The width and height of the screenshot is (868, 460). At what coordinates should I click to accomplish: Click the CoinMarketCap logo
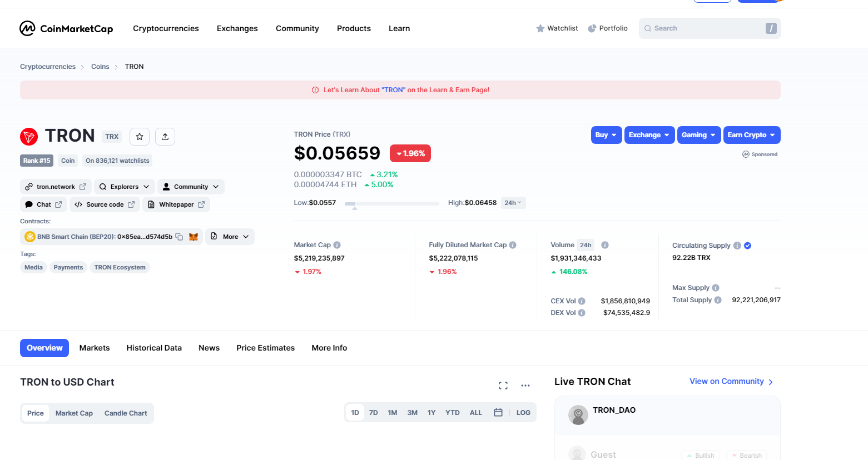coord(66,28)
